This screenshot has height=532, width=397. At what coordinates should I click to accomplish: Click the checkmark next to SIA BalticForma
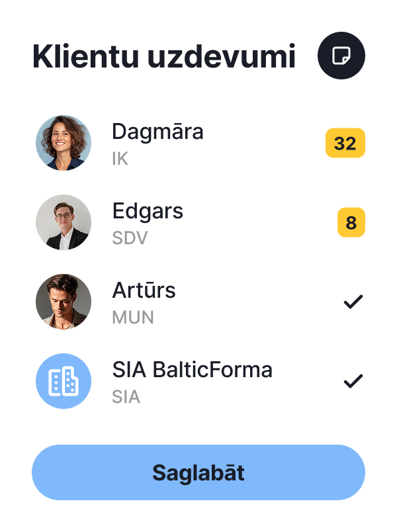click(353, 381)
